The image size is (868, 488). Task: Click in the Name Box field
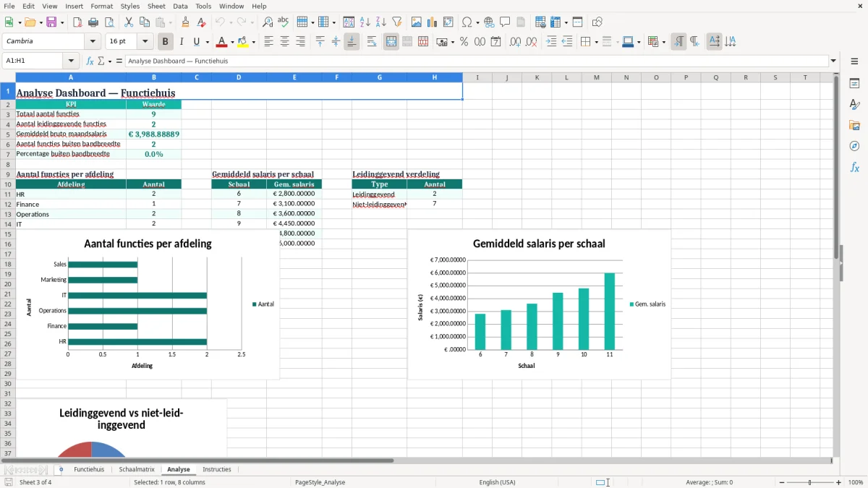tap(33, 61)
